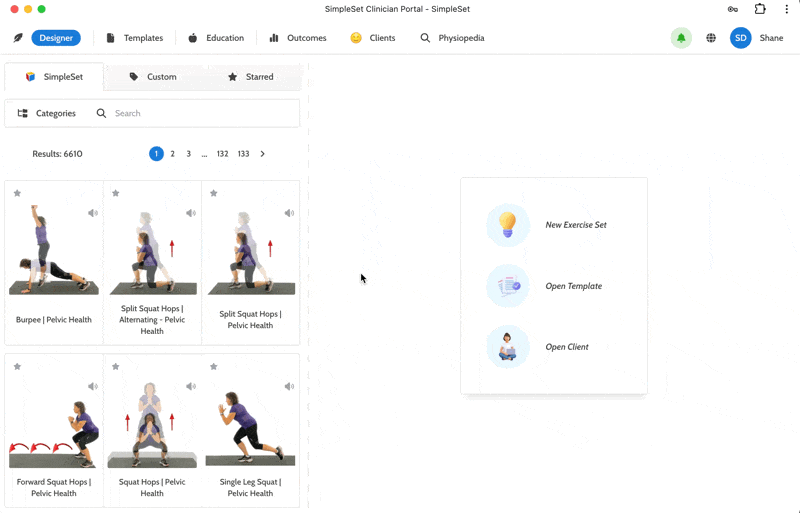This screenshot has height=513, width=800.
Task: Go to results page 2
Action: (x=172, y=154)
